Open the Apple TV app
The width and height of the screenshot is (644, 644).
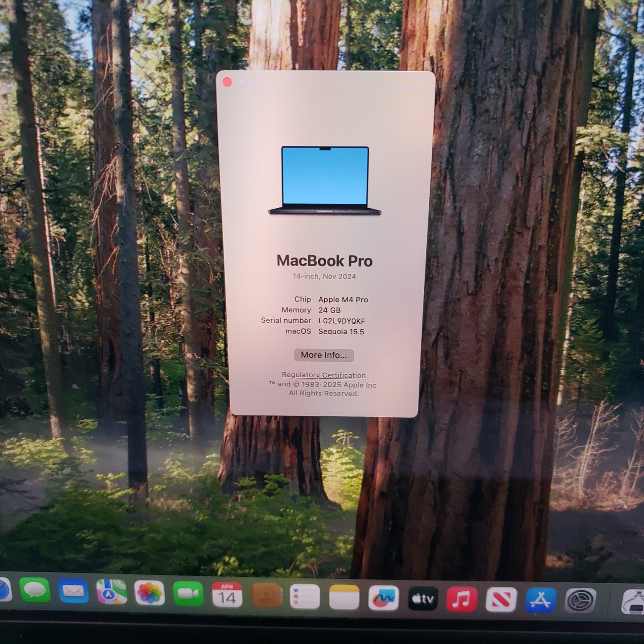[423, 598]
